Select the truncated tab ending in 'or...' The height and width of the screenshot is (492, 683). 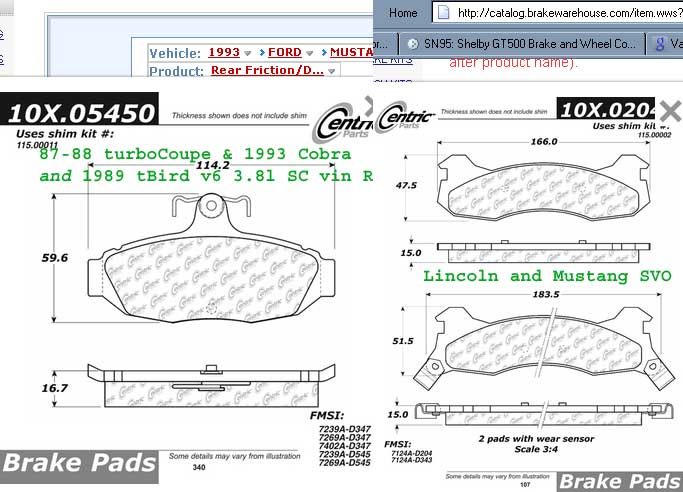[x=385, y=44]
